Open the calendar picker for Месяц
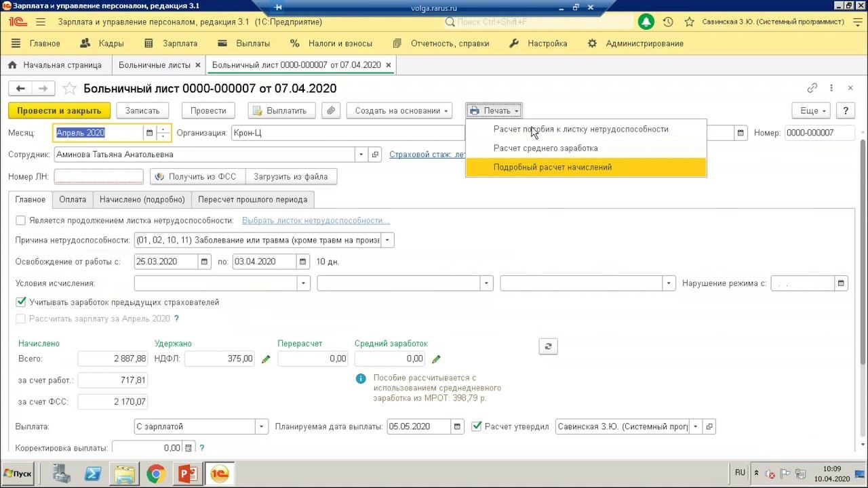Image resolution: width=868 pixels, height=488 pixels. coord(150,133)
